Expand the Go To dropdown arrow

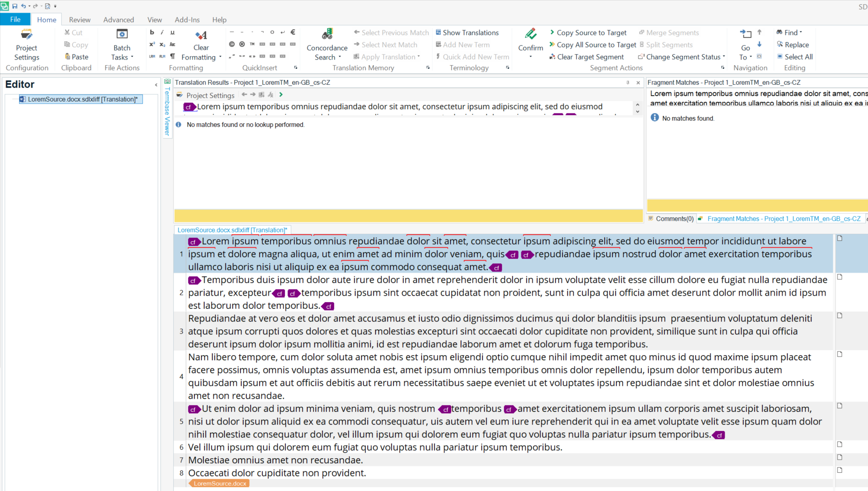point(751,57)
